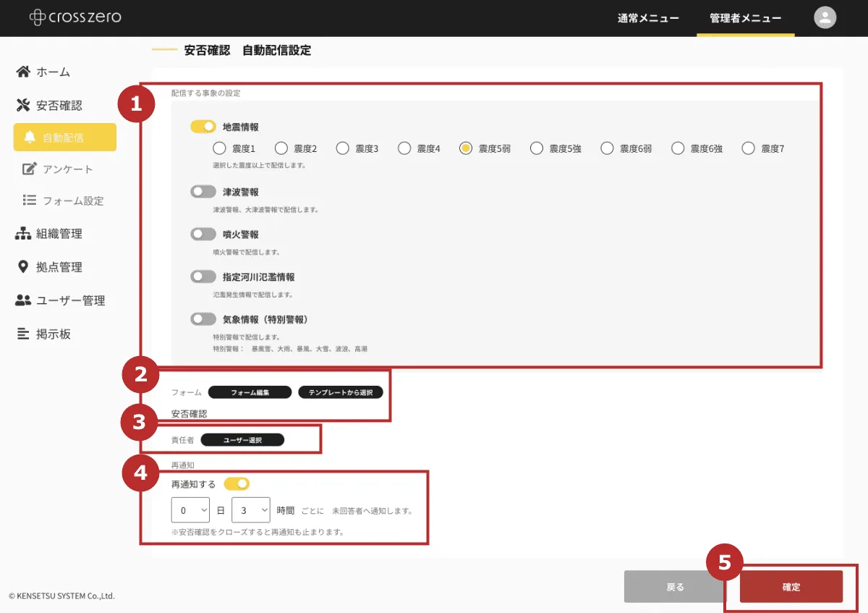Open アンケート via the pencil icon
Image resolution: width=868 pixels, height=613 pixels.
coord(27,169)
